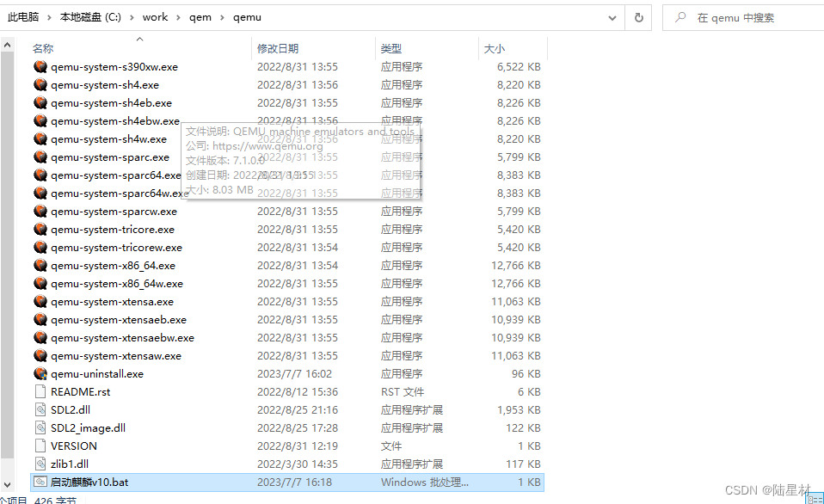Click the qemu-system-tricore.exe file icon
This screenshot has width=824, height=504.
[40, 229]
